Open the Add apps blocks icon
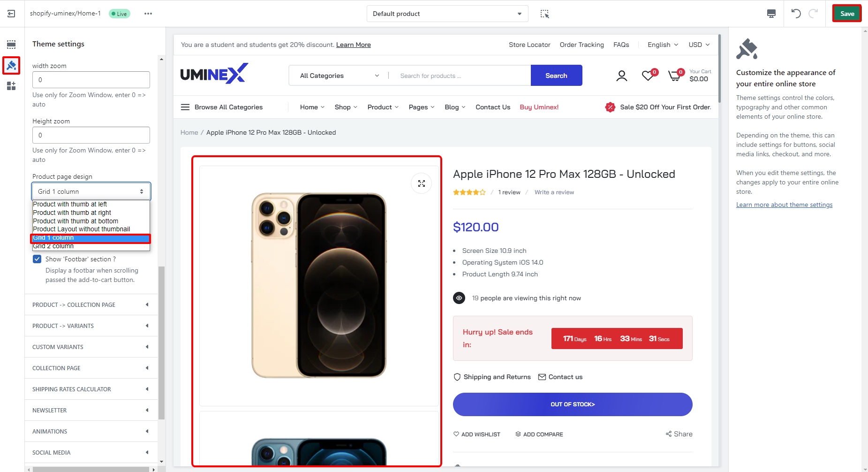The image size is (868, 472). point(11,86)
